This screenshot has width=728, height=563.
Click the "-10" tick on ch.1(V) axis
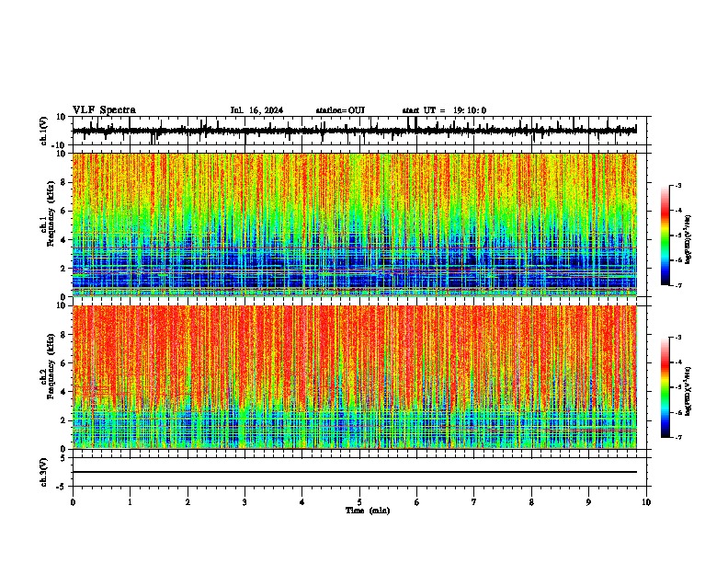[60, 145]
